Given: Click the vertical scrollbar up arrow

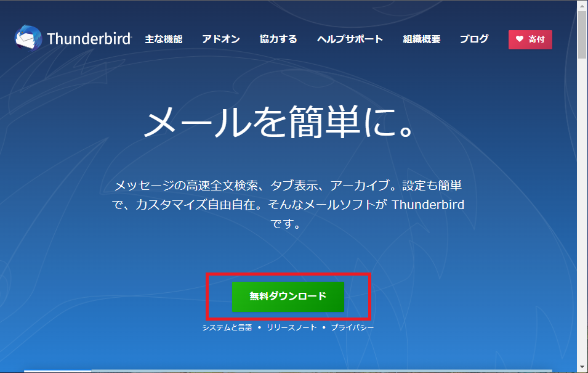Looking at the screenshot, I should pyautogui.click(x=582, y=6).
